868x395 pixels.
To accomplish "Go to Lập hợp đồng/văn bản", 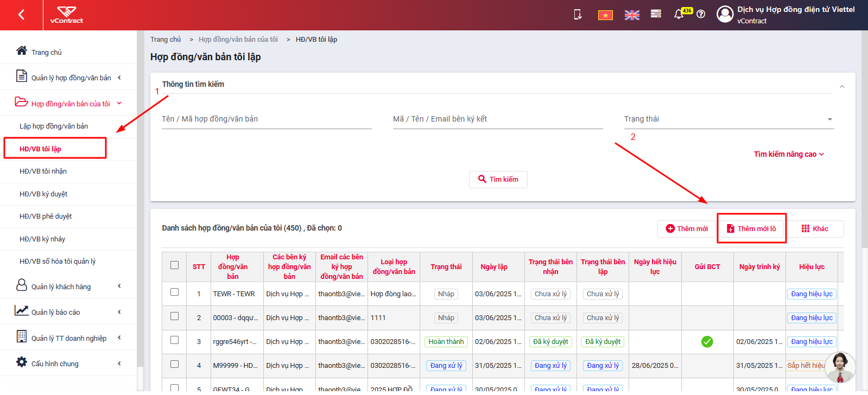I will 54,126.
